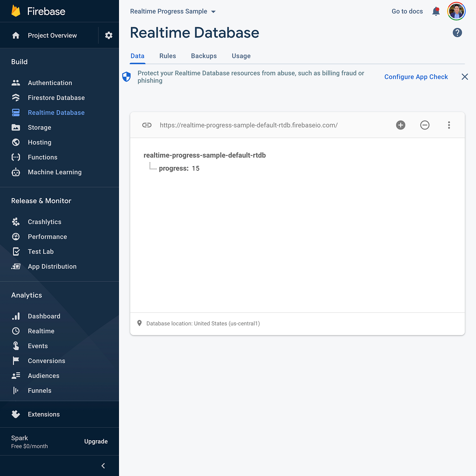
Task: Open Firestore Database from sidebar
Action: pos(56,98)
